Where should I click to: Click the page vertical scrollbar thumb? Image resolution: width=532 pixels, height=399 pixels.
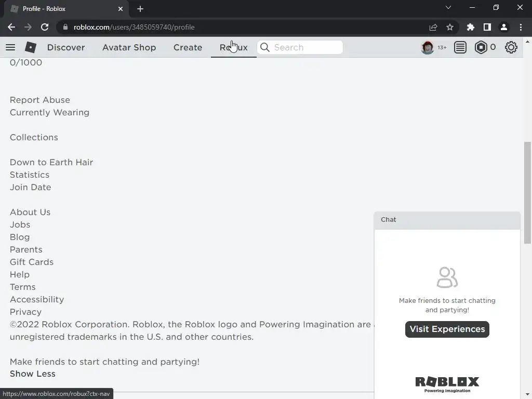coord(527,192)
